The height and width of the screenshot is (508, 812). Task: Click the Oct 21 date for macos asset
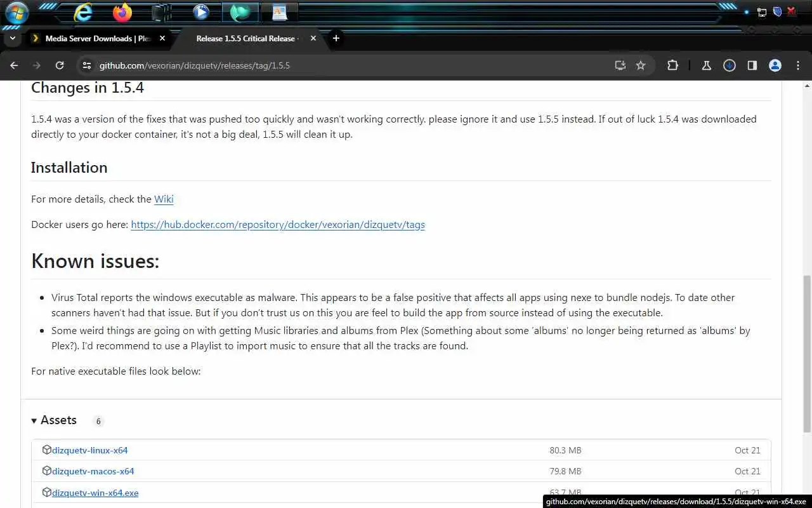(747, 471)
